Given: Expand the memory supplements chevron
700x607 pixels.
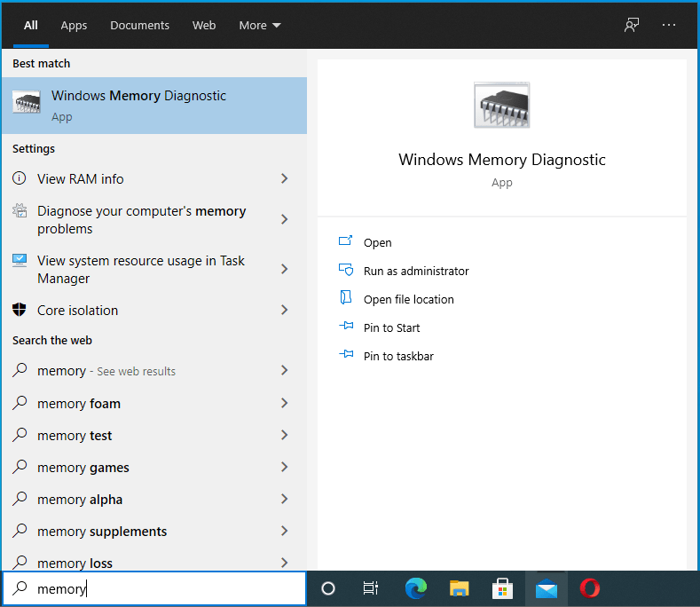Looking at the screenshot, I should 285,531.
